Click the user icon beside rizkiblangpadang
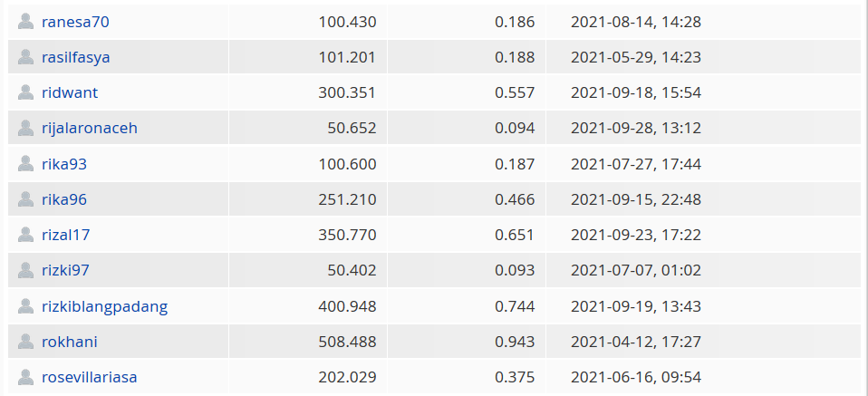 point(25,306)
